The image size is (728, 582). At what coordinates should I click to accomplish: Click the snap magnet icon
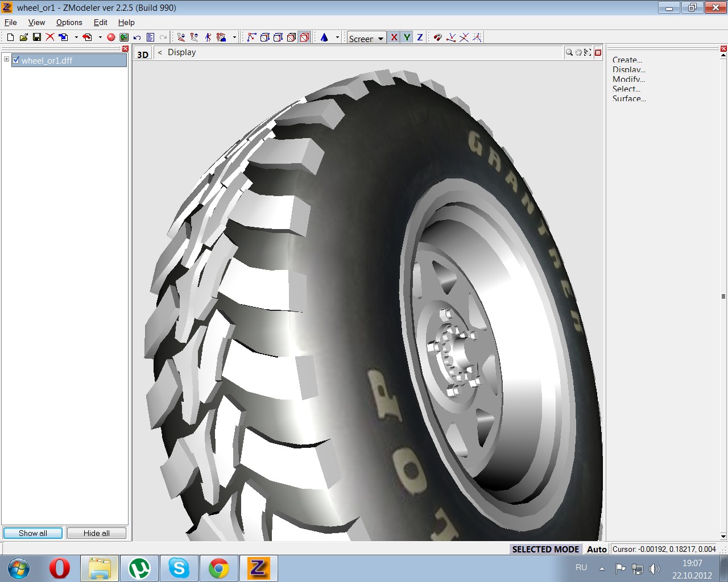point(437,38)
